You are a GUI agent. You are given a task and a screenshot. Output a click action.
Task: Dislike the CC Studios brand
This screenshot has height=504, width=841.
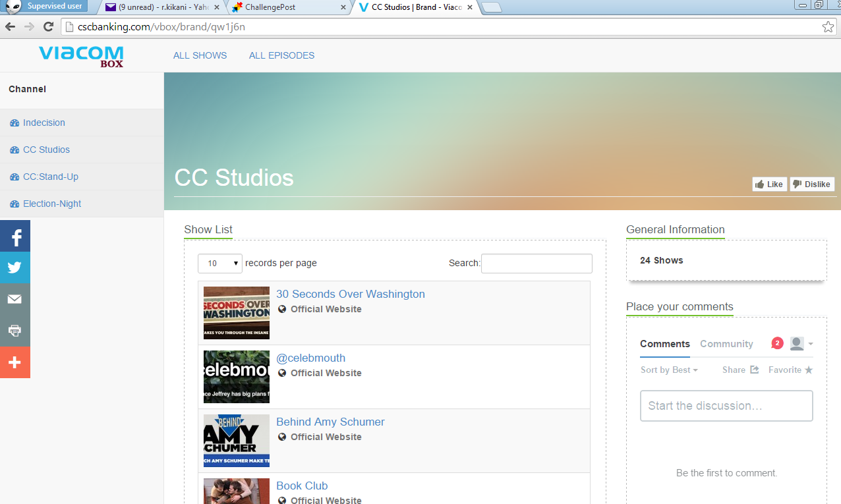pos(812,184)
